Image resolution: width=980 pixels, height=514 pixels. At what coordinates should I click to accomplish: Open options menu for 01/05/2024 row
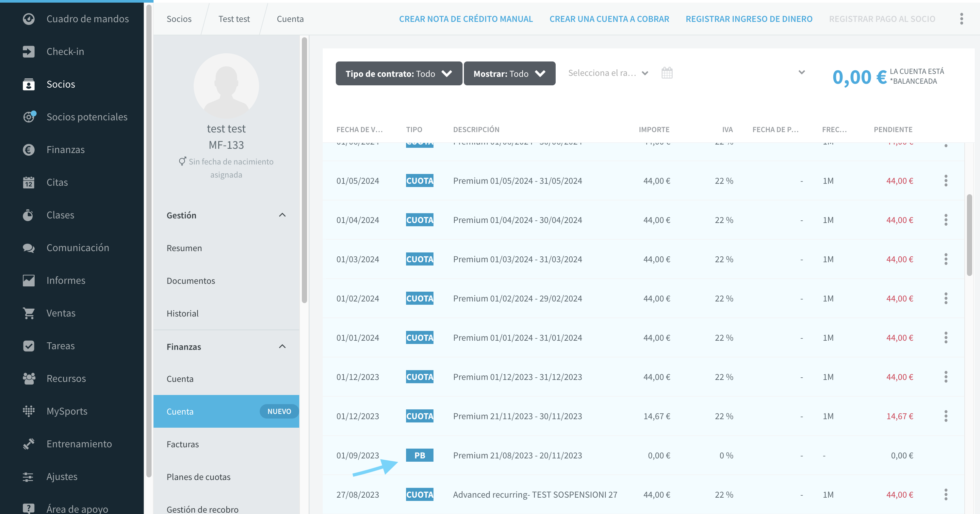click(946, 181)
